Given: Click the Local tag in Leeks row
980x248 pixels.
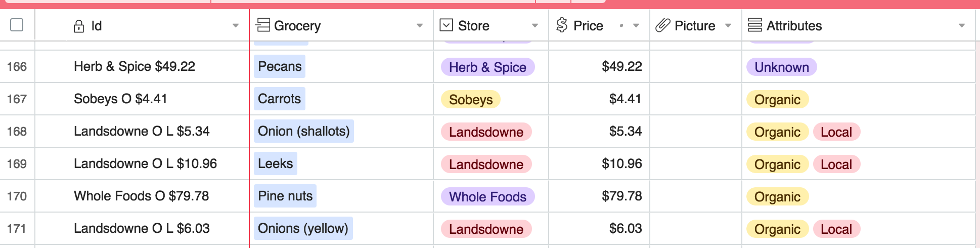Looking at the screenshot, I should (x=836, y=164).
